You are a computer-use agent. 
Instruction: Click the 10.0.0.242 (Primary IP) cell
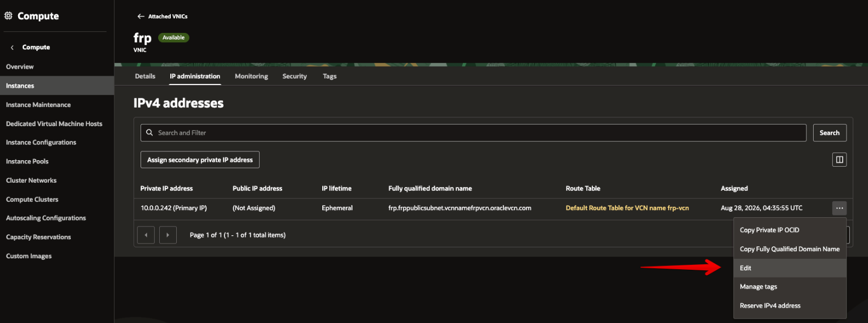pyautogui.click(x=173, y=208)
